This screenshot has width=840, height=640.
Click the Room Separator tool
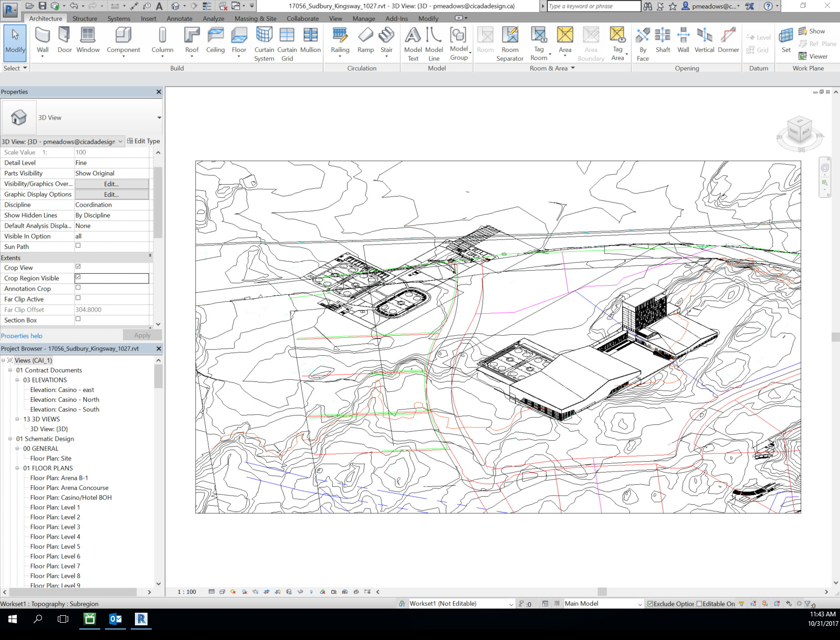tap(510, 43)
